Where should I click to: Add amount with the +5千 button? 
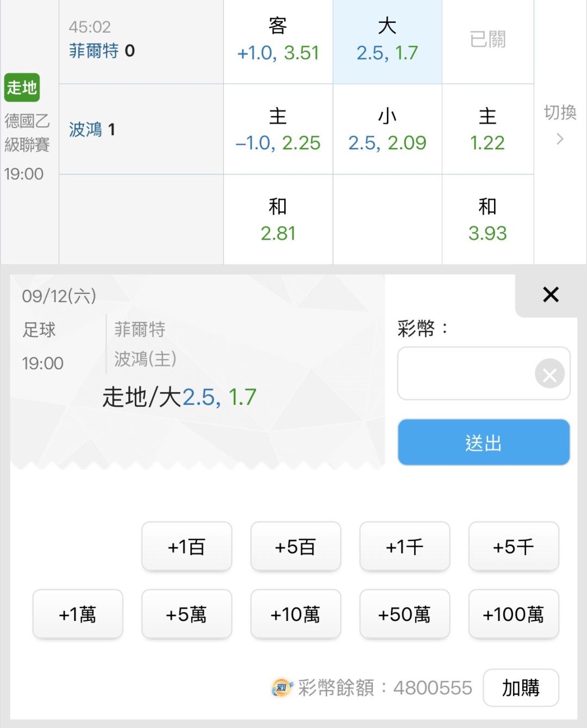coord(514,547)
